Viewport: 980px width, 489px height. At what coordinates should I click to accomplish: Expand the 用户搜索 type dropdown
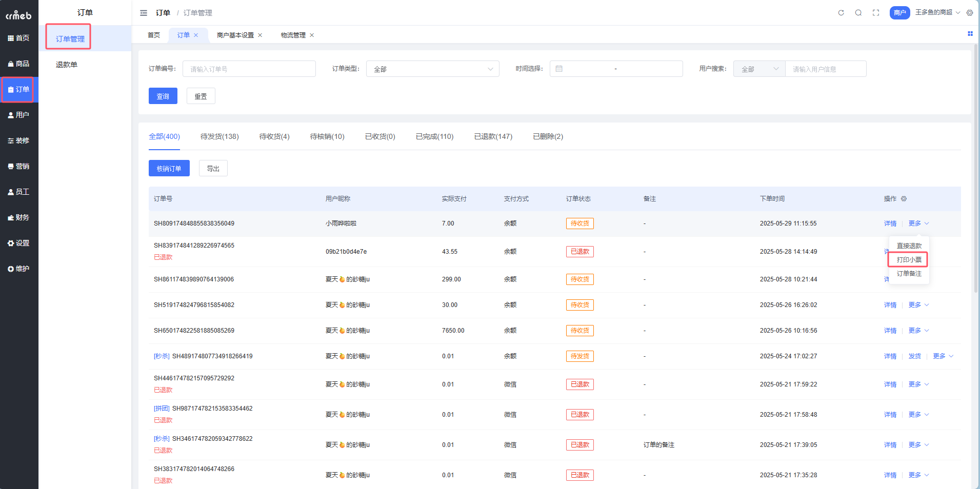coord(759,69)
